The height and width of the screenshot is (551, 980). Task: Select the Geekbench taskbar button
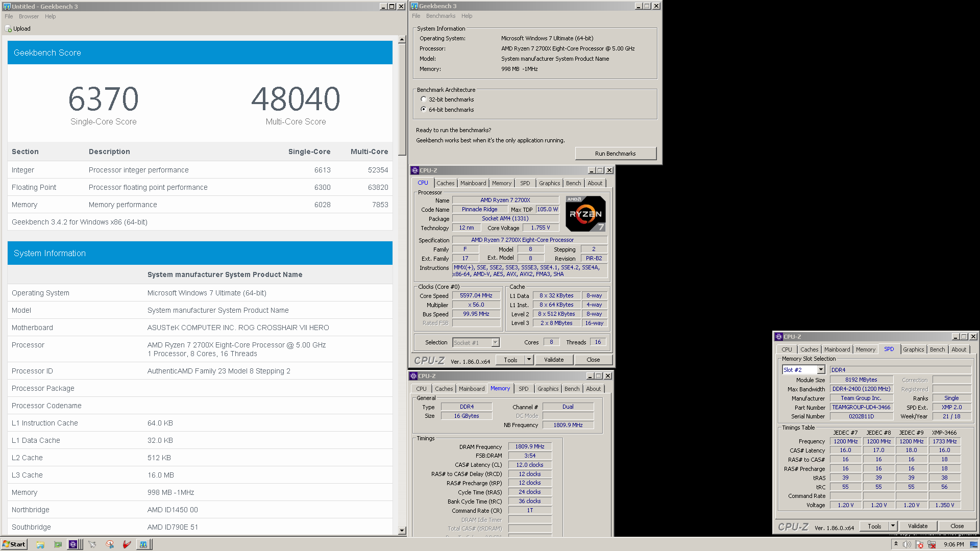144,544
